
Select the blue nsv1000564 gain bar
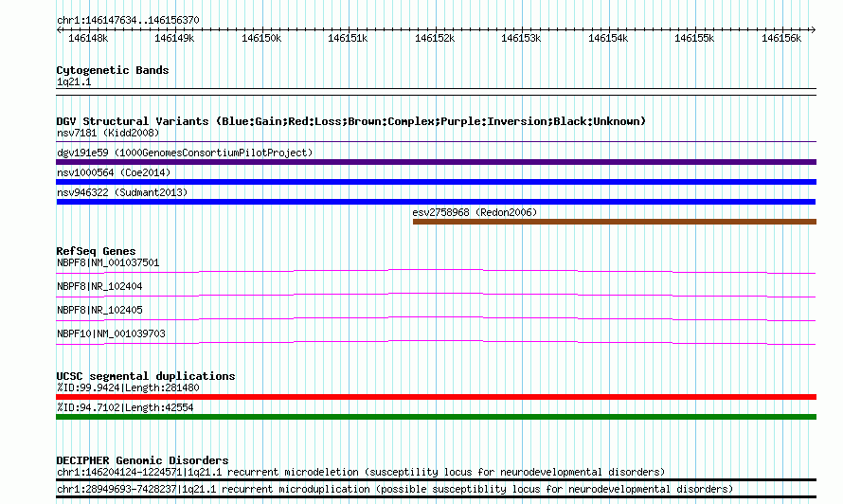coord(436,182)
